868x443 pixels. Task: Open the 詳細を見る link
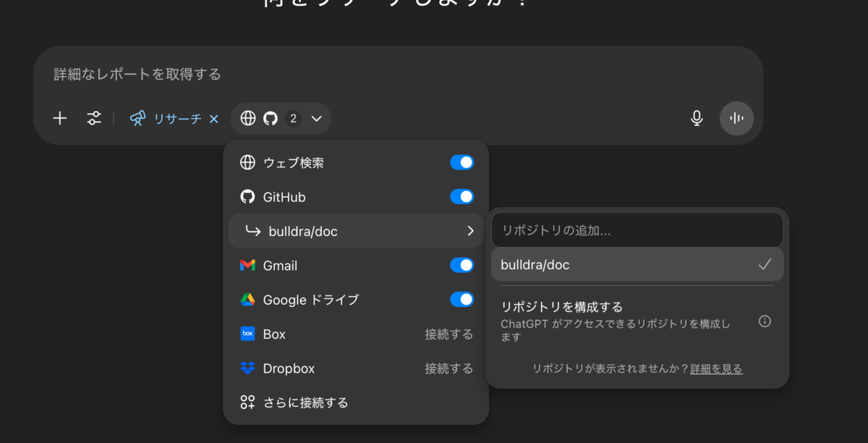coord(716,368)
